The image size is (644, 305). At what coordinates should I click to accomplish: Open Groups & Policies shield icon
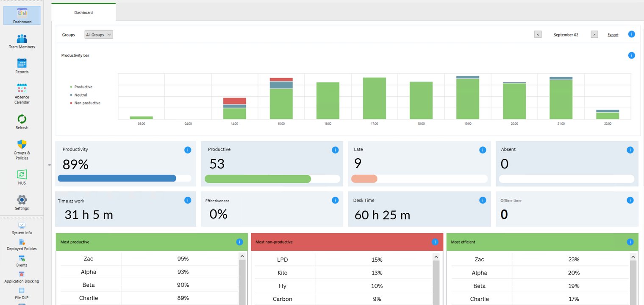pyautogui.click(x=22, y=145)
